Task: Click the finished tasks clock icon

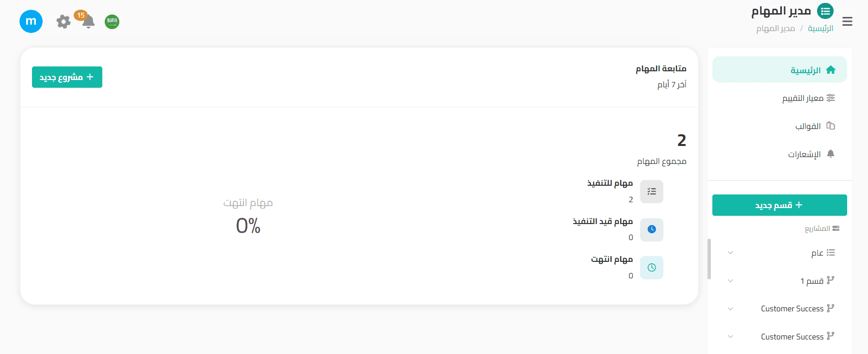Action: [651, 268]
